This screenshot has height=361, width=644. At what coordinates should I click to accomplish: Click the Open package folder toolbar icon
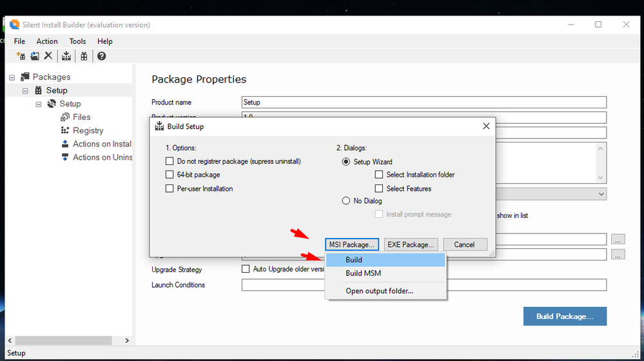35,56
